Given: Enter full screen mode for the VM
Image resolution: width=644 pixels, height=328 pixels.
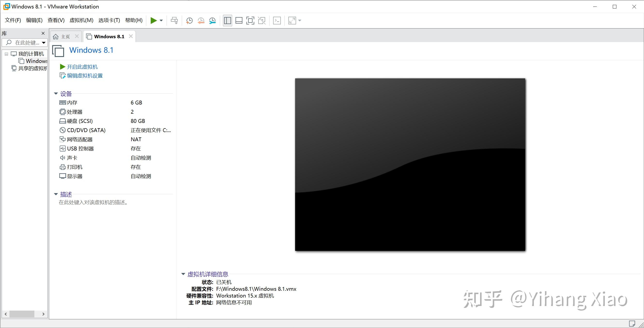Looking at the screenshot, I should click(250, 20).
